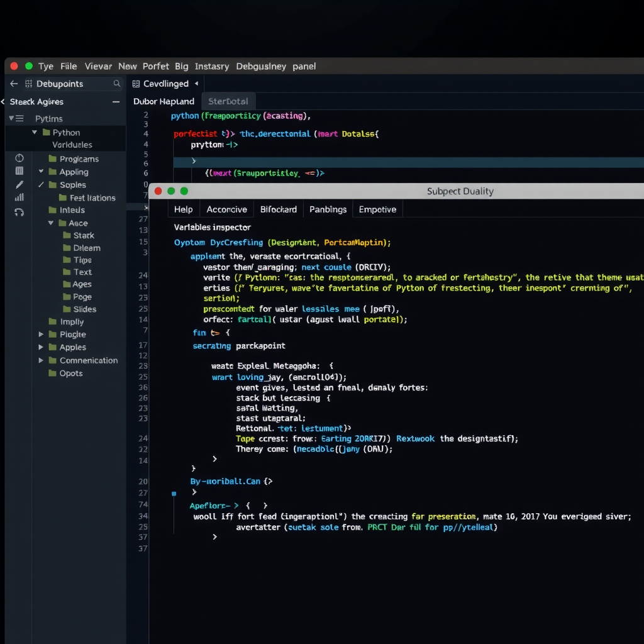644x644 pixels.
Task: Click the columns icon in sidebar strip
Action: [19, 171]
